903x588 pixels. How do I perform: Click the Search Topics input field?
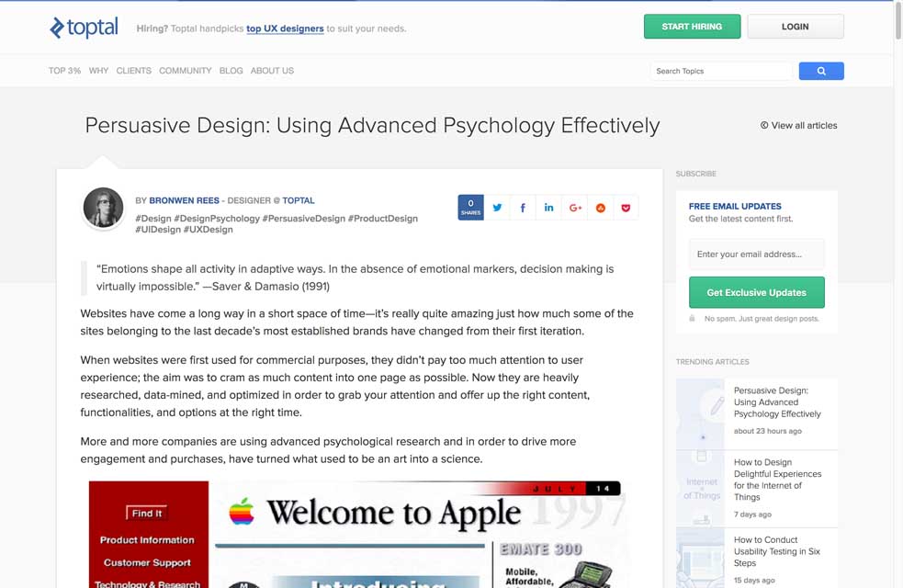point(720,71)
